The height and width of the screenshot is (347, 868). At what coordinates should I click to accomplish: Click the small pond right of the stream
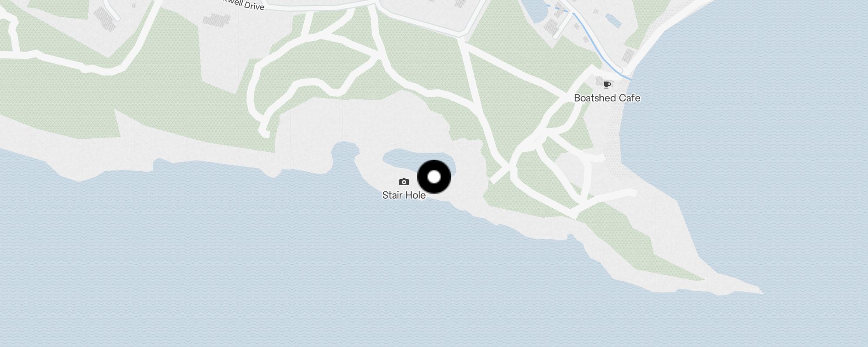tap(613, 20)
